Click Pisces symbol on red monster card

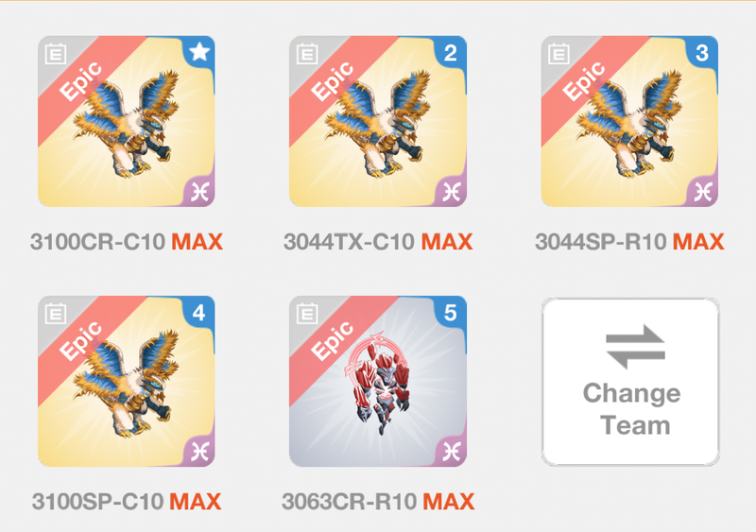(x=452, y=453)
